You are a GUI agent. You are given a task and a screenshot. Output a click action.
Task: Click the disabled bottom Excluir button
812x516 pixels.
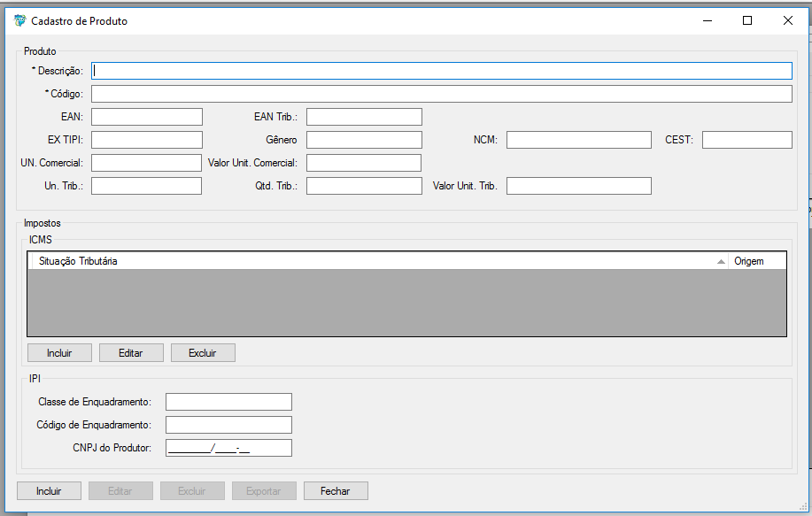(193, 490)
